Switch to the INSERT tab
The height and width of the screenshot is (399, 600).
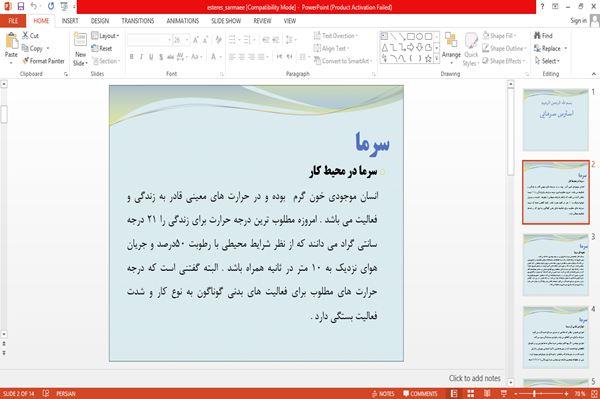pyautogui.click(x=70, y=21)
